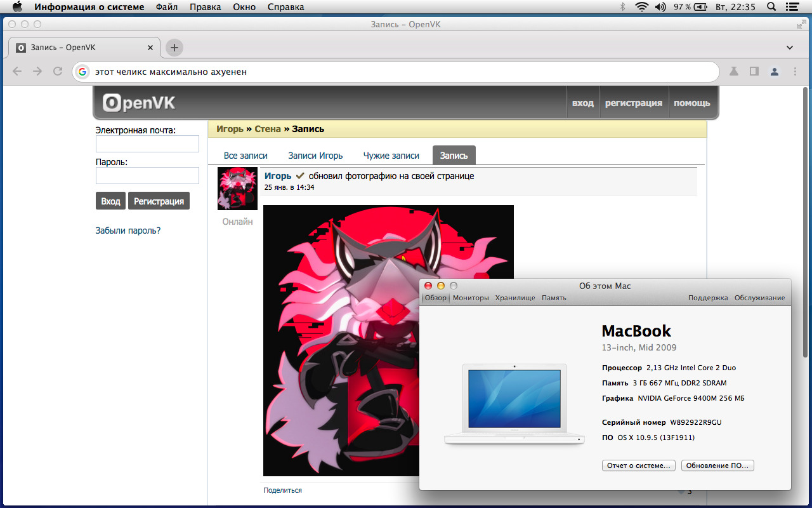This screenshot has width=812, height=508.
Task: Open the Файл menu
Action: [x=166, y=7]
